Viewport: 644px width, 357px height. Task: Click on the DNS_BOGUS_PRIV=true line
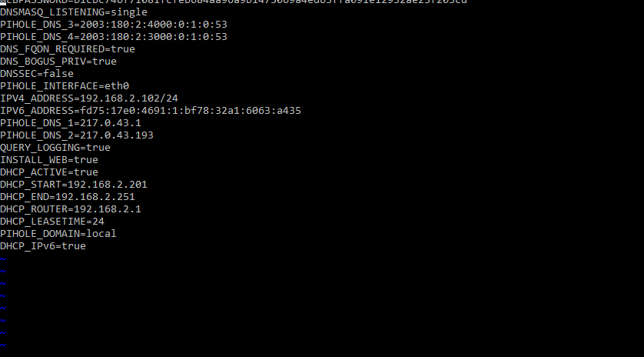coord(58,62)
